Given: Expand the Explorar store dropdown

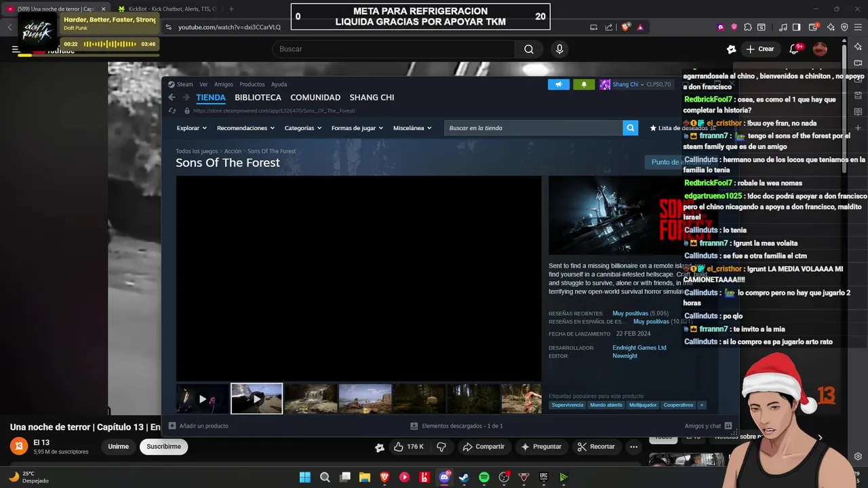Looking at the screenshot, I should [x=192, y=128].
